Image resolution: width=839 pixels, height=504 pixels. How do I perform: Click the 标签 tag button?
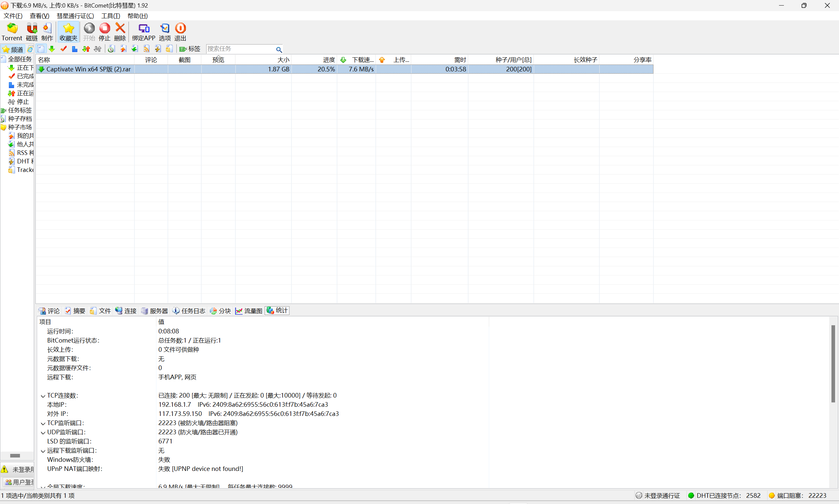(190, 49)
